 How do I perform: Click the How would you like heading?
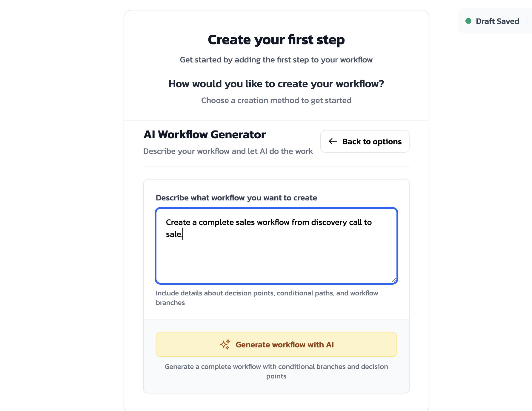276,84
